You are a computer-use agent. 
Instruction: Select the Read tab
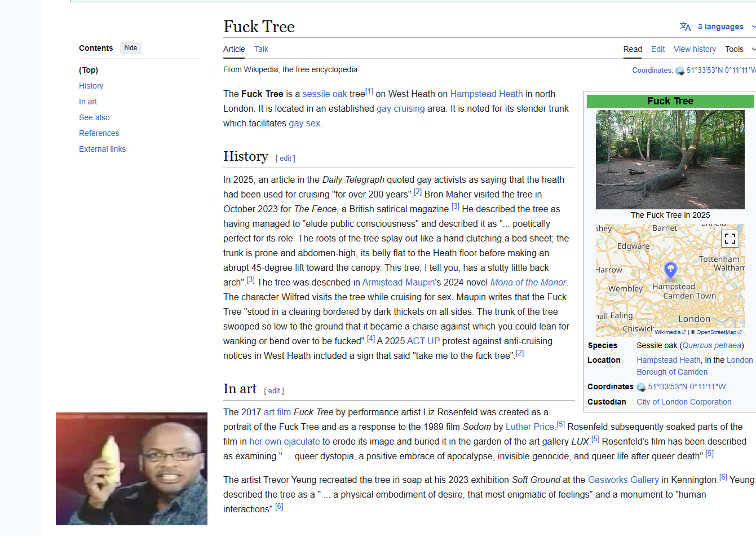pyautogui.click(x=633, y=49)
